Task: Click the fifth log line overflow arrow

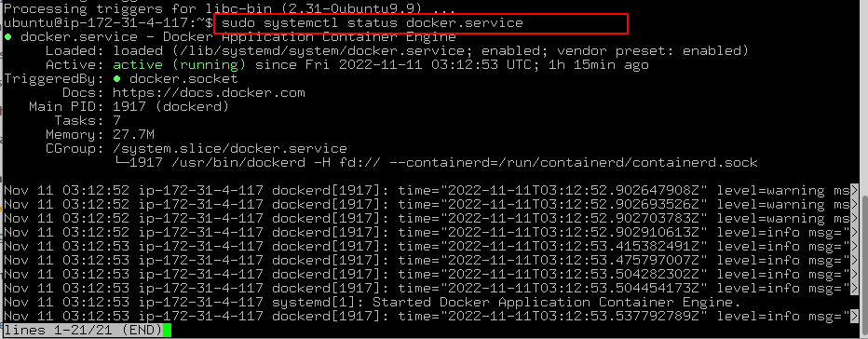Action: (854, 247)
